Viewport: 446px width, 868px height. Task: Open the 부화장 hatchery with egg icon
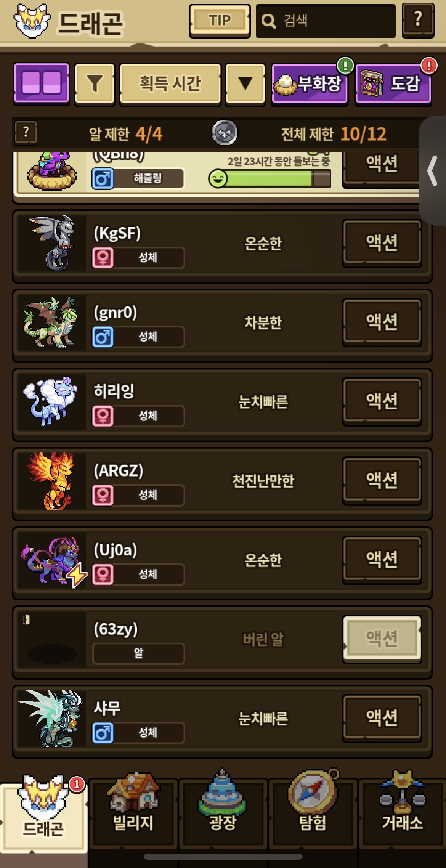pyautogui.click(x=310, y=83)
